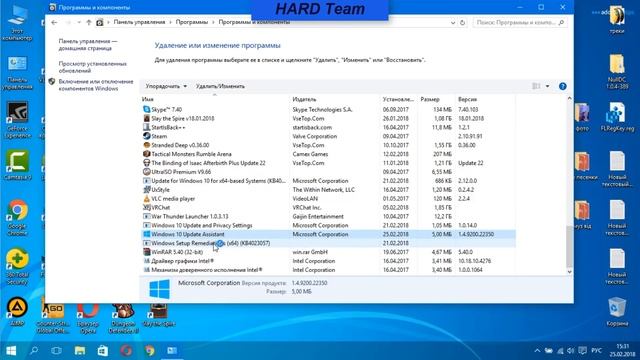
Task: Open the view options dropdown arrow
Action: tap(547, 86)
